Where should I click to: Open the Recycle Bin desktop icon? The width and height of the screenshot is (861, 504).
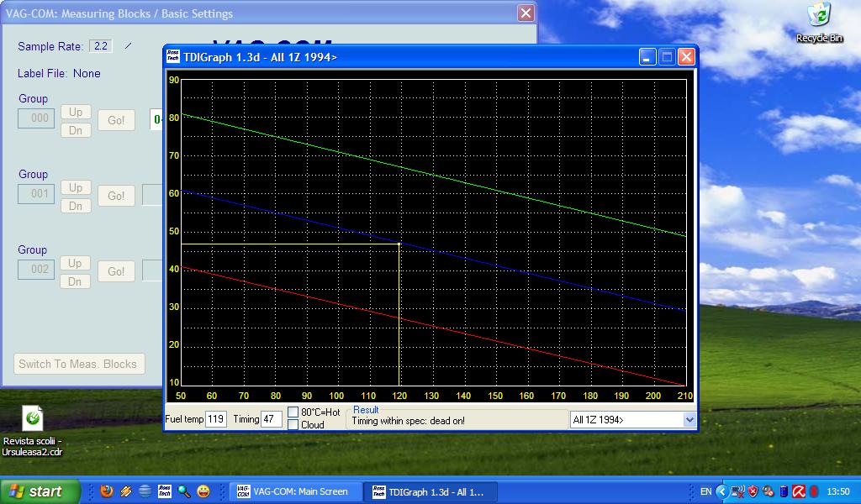click(819, 23)
